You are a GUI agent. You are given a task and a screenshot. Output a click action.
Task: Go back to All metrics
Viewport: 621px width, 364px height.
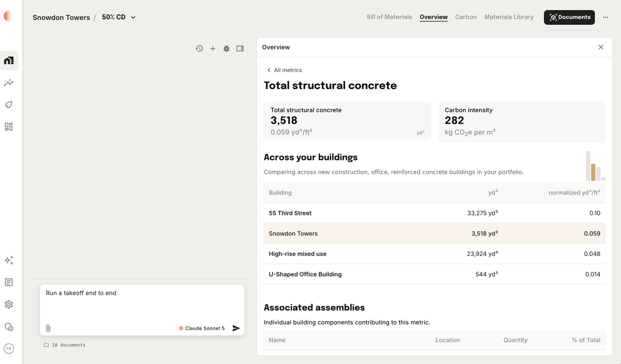[x=284, y=70]
